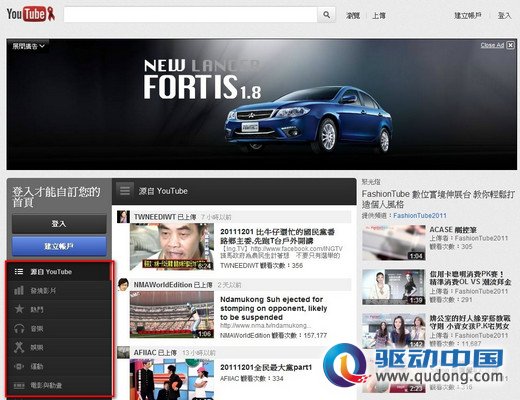Play the 辦公室的好人緣穿搭教戰守則 video thumbnail
This screenshot has width=520, height=400.
tap(394, 331)
